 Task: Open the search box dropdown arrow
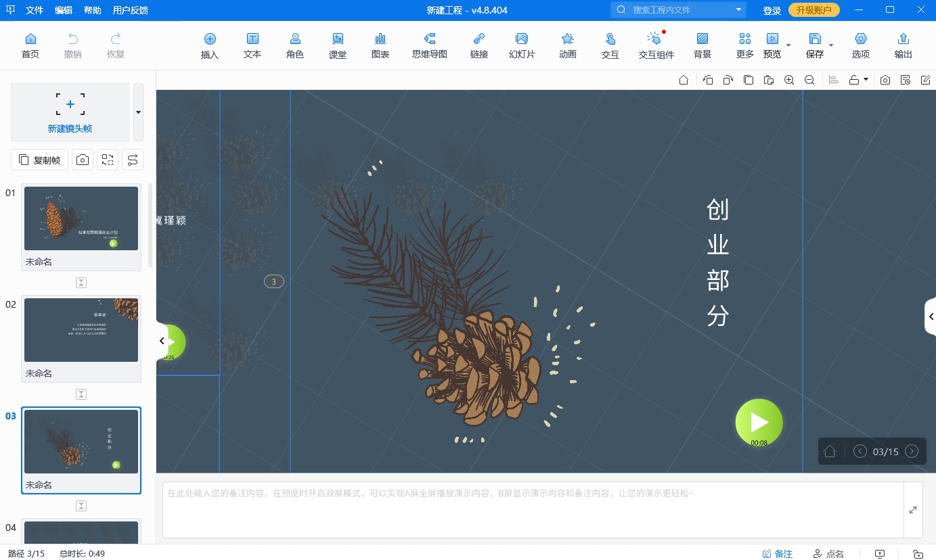point(738,10)
